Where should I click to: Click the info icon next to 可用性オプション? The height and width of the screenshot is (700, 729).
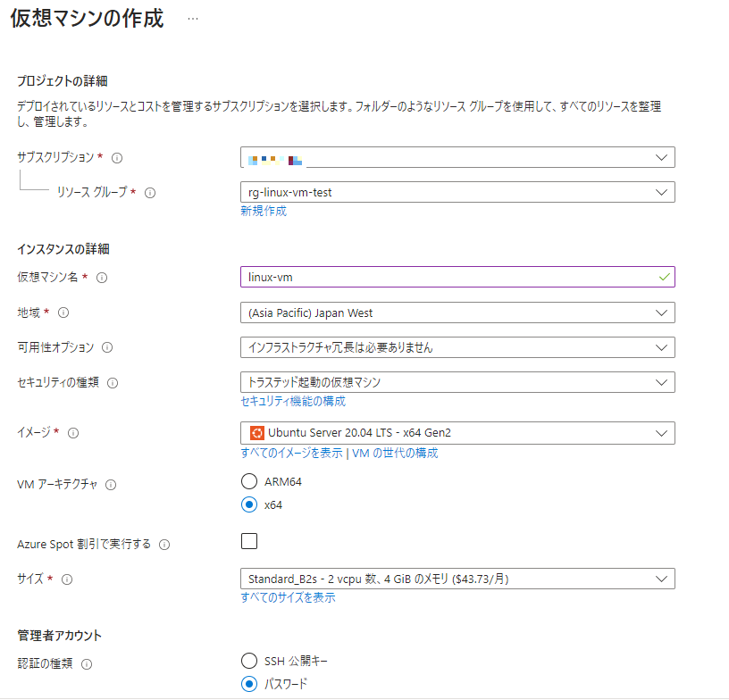click(105, 347)
